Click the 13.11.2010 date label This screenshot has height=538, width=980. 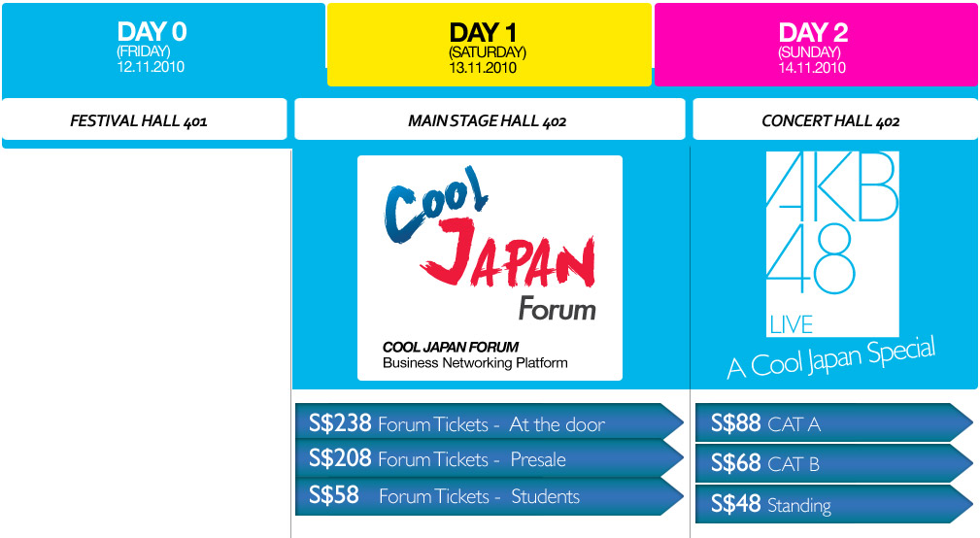(x=483, y=67)
